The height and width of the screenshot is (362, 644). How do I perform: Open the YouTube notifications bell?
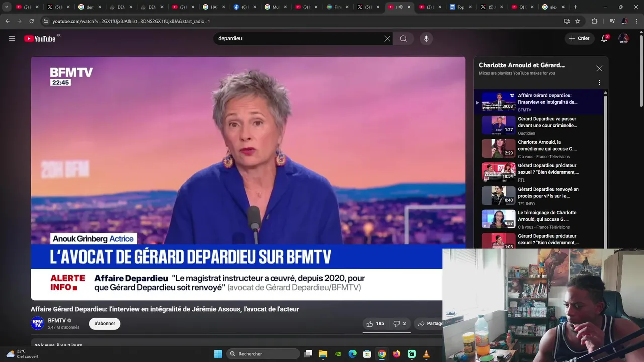605,38
